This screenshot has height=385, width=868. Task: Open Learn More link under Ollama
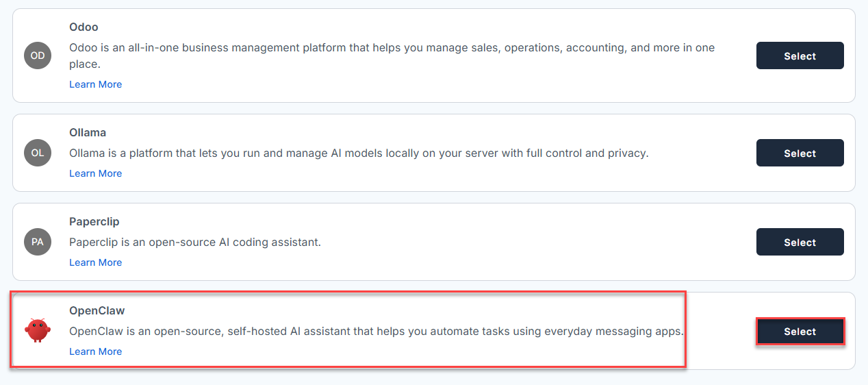coord(96,173)
